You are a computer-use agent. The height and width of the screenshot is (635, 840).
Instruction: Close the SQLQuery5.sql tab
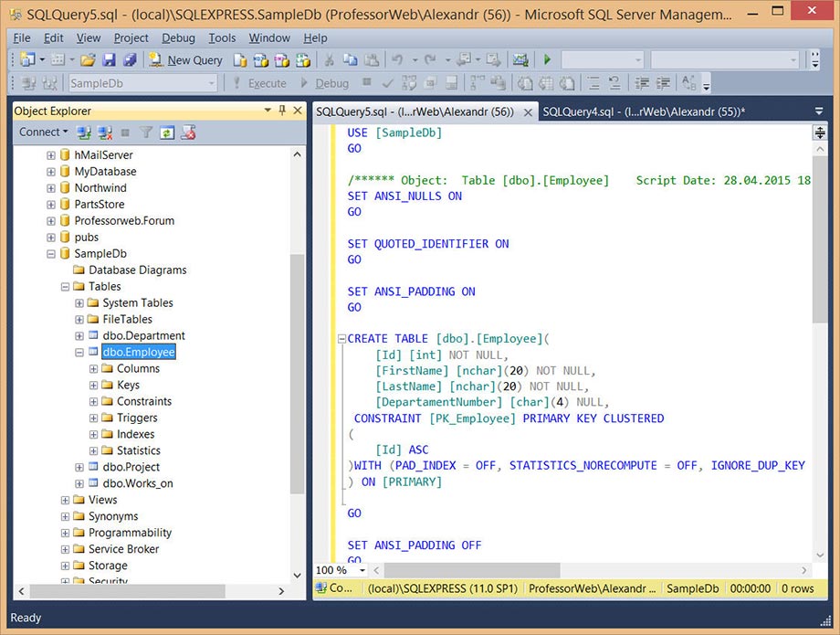[528, 112]
